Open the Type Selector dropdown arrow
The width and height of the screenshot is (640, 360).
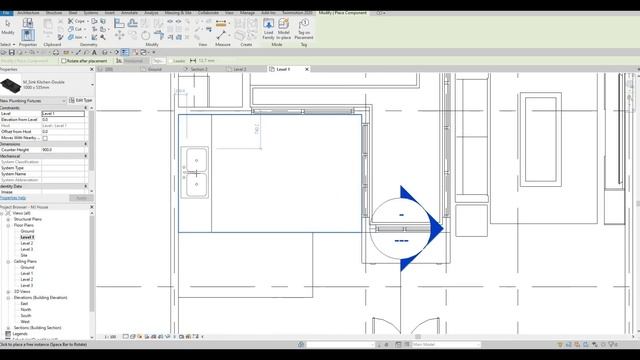click(x=92, y=85)
